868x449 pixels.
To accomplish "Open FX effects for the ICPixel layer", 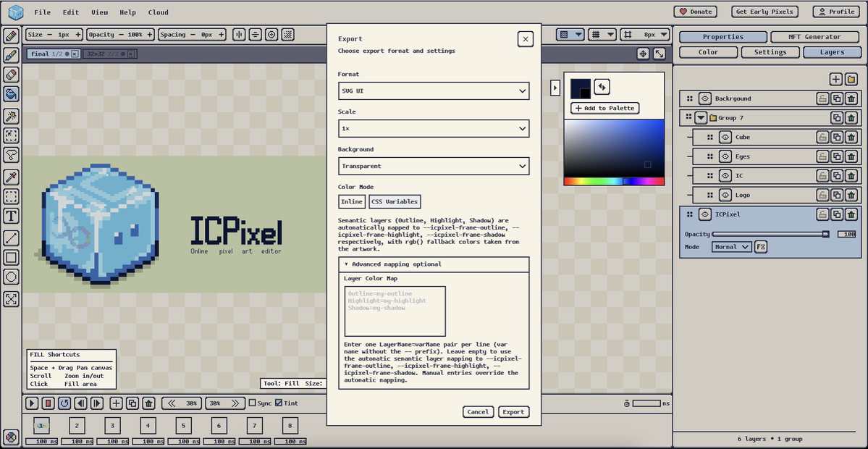I will [761, 247].
